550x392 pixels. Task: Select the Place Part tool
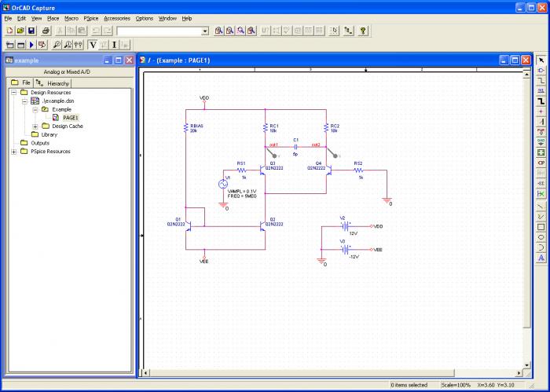coord(541,70)
